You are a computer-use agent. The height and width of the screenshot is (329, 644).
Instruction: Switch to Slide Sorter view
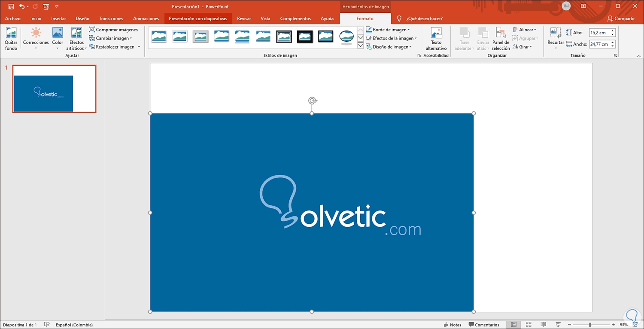pyautogui.click(x=529, y=325)
